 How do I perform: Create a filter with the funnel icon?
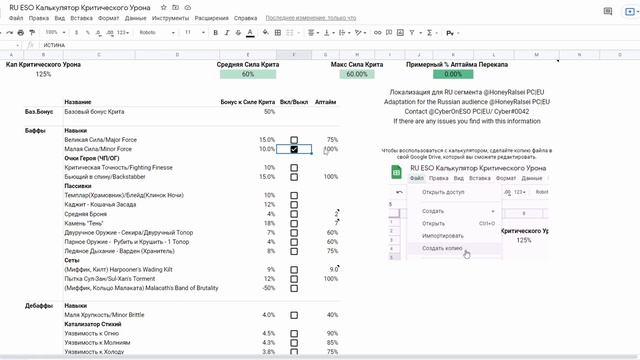pyautogui.click(x=412, y=33)
